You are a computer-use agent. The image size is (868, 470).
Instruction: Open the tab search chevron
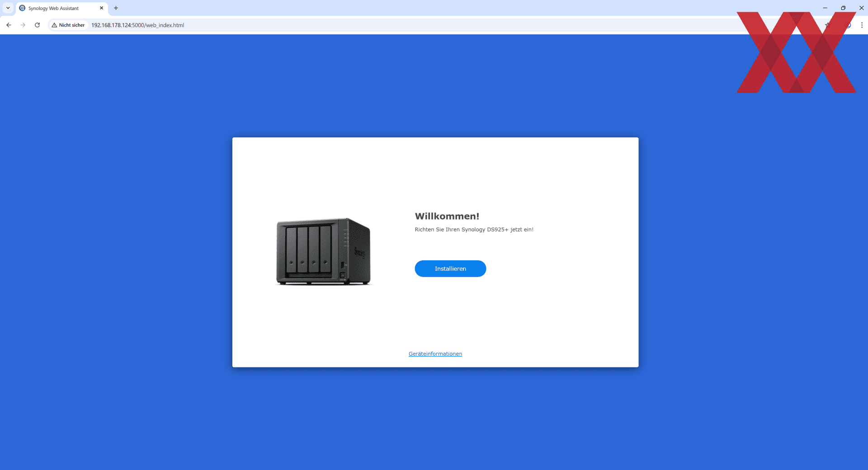pos(8,8)
